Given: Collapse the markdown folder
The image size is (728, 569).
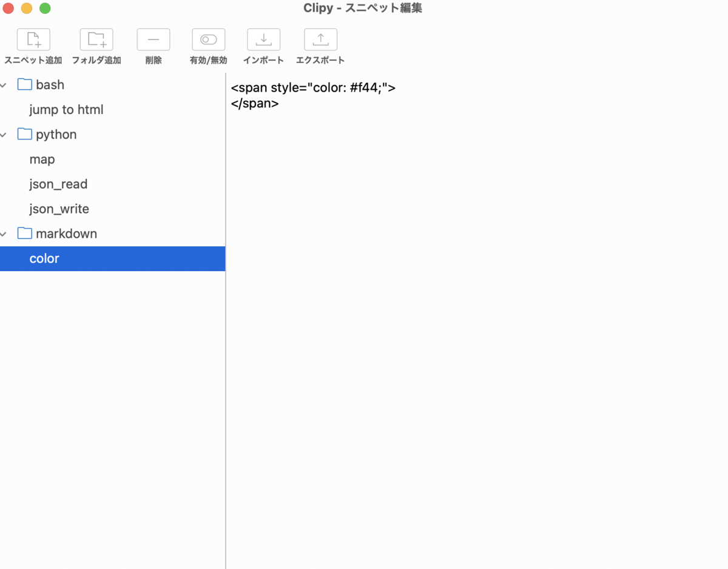Looking at the screenshot, I should [x=4, y=233].
